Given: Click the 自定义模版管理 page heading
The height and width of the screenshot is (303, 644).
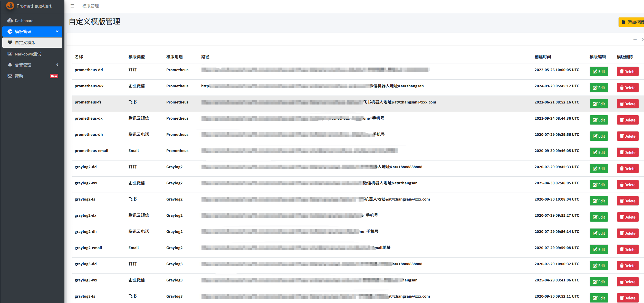Looking at the screenshot, I should (x=94, y=21).
